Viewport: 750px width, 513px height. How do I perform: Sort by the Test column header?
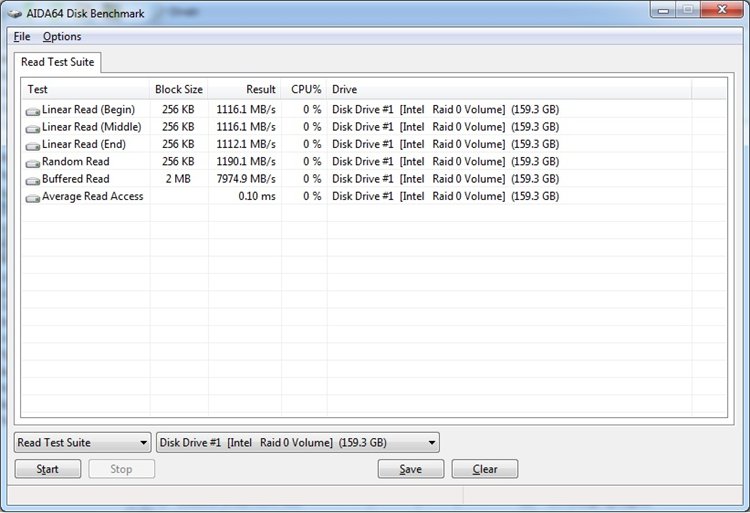[x=85, y=89]
